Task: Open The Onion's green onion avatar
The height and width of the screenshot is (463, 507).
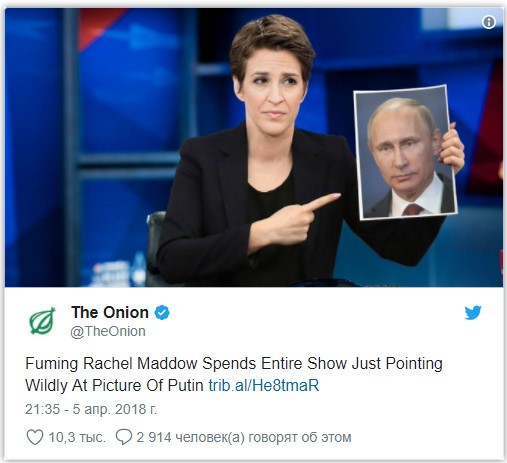Action: point(42,321)
